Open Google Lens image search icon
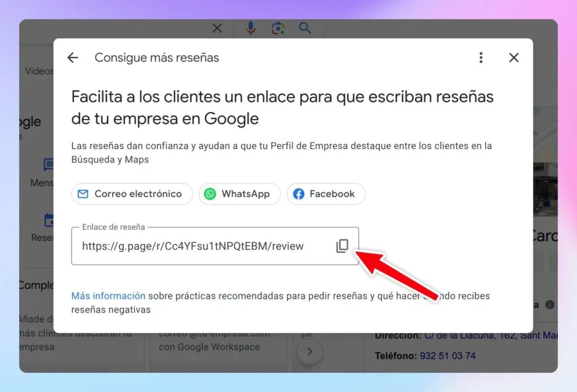Viewport: 577px width, 392px height. (278, 28)
